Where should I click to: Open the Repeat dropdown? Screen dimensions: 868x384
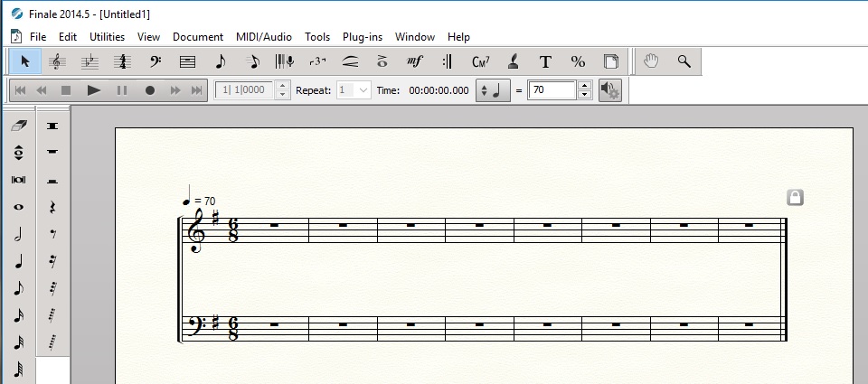click(x=363, y=90)
